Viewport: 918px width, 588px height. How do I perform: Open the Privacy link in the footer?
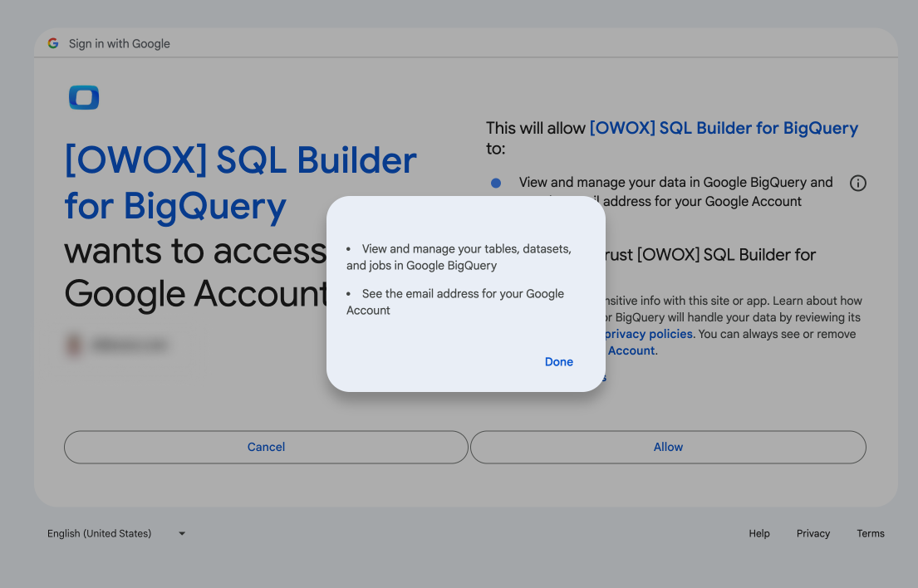click(813, 534)
